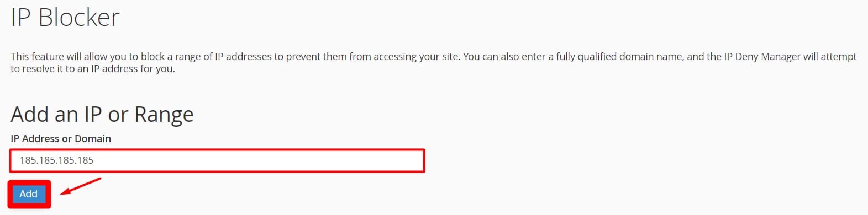Click the red arrow pointing at Add
The image size is (868, 215).
pyautogui.click(x=81, y=186)
